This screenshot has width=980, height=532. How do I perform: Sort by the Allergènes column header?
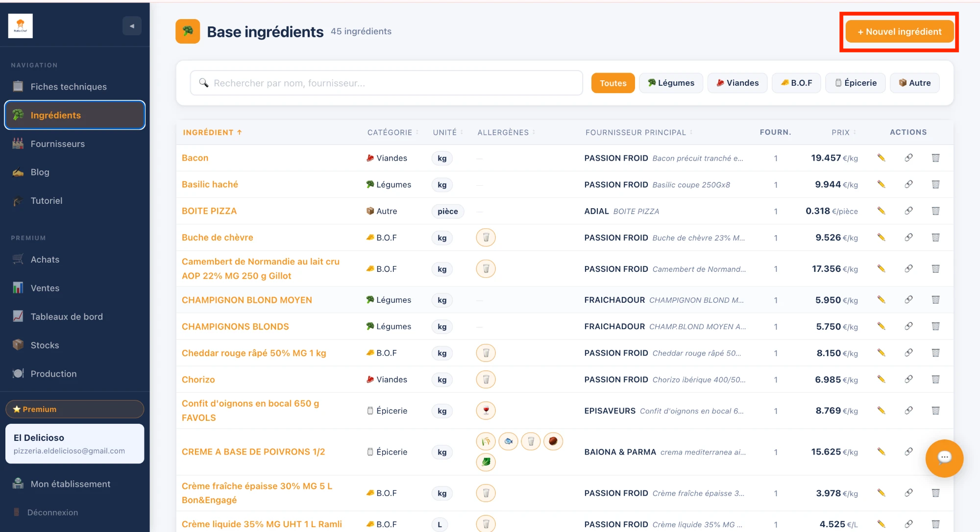[506, 132]
